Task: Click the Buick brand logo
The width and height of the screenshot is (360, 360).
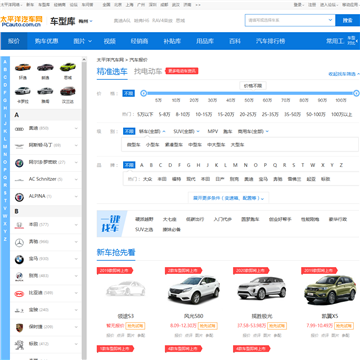Action: click(19, 276)
